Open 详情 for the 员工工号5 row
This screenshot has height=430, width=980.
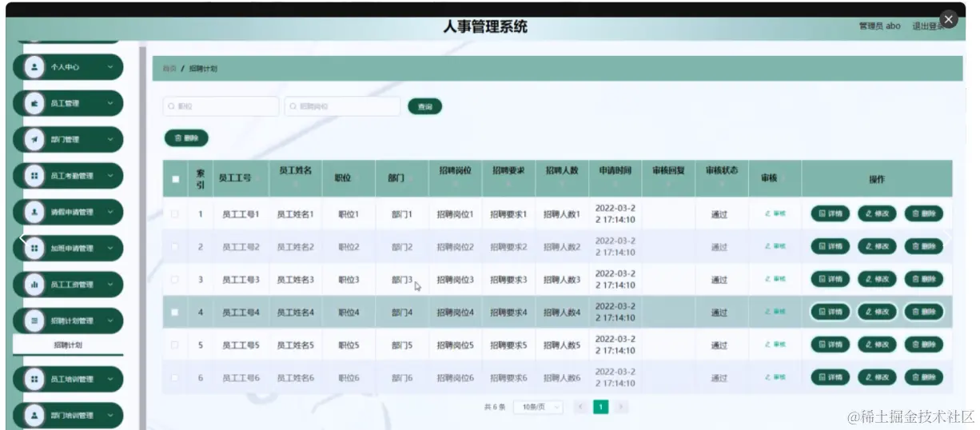click(x=831, y=344)
